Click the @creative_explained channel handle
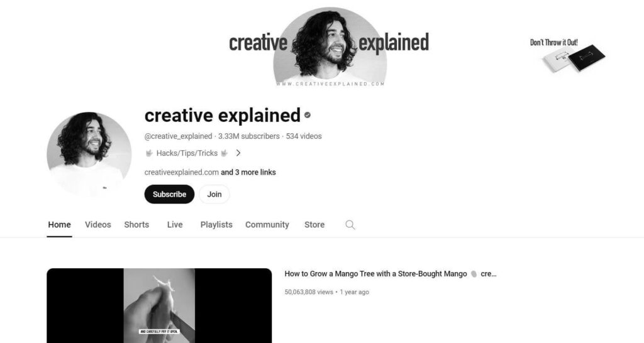 point(178,136)
